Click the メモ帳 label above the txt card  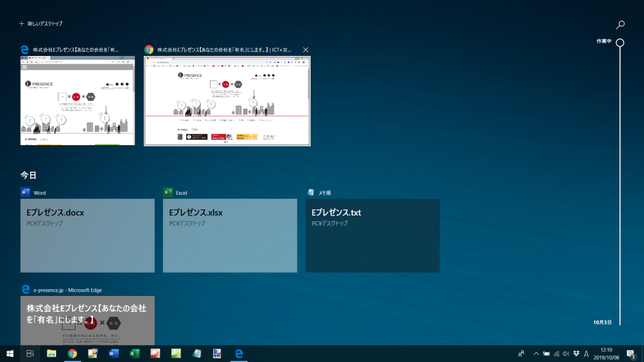click(325, 193)
